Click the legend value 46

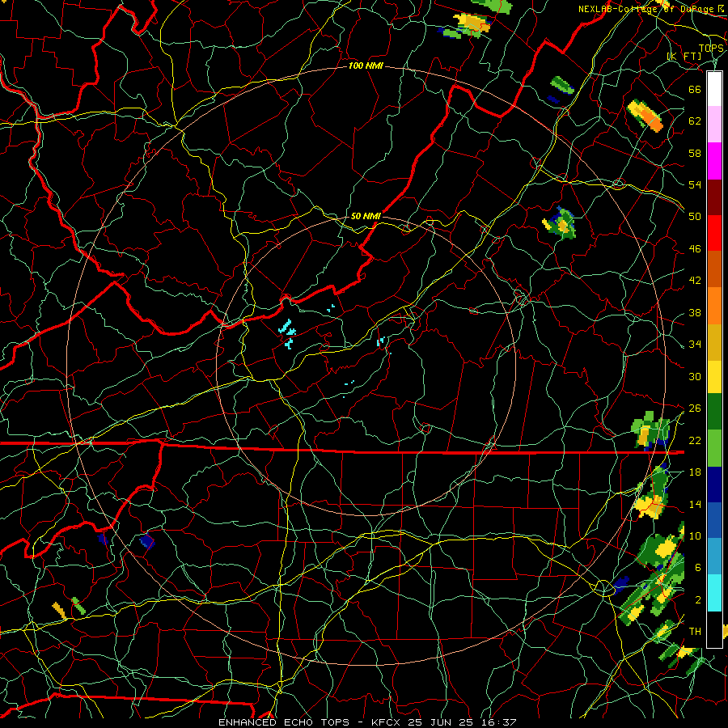(x=695, y=249)
